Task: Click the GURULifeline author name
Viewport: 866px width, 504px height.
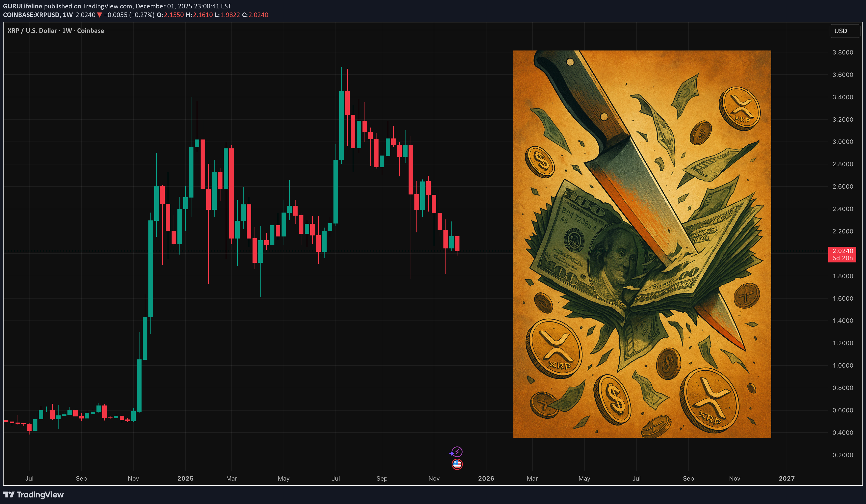Action: [22, 6]
